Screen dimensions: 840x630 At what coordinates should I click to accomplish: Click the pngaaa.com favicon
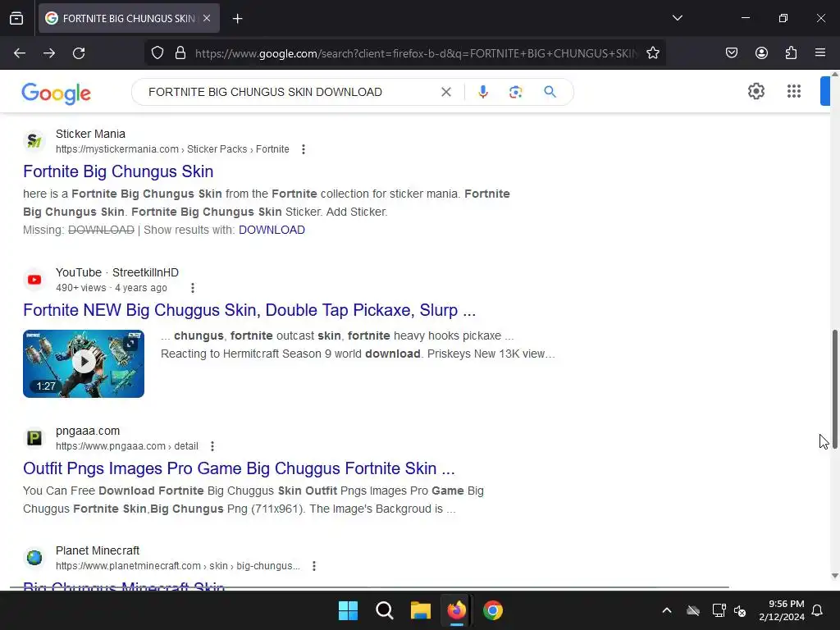[x=34, y=438]
